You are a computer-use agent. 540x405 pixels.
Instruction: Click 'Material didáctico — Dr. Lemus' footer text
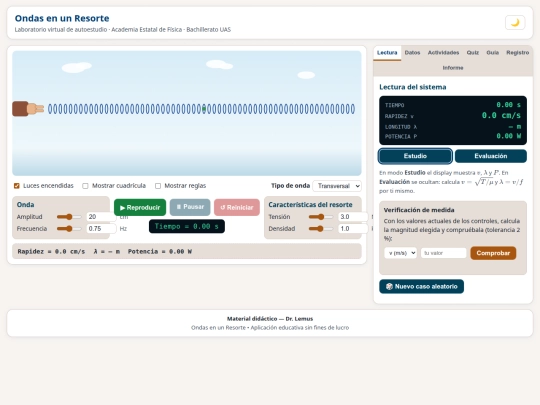point(270,319)
